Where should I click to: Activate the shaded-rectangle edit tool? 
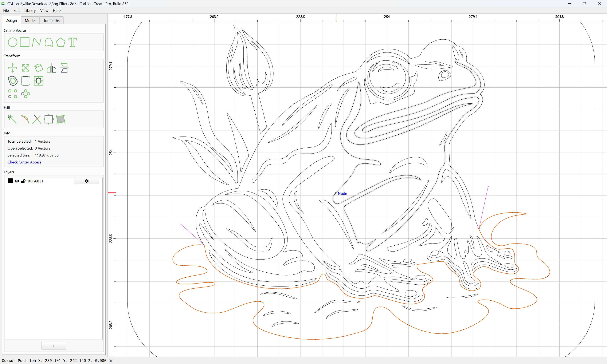coord(61,119)
